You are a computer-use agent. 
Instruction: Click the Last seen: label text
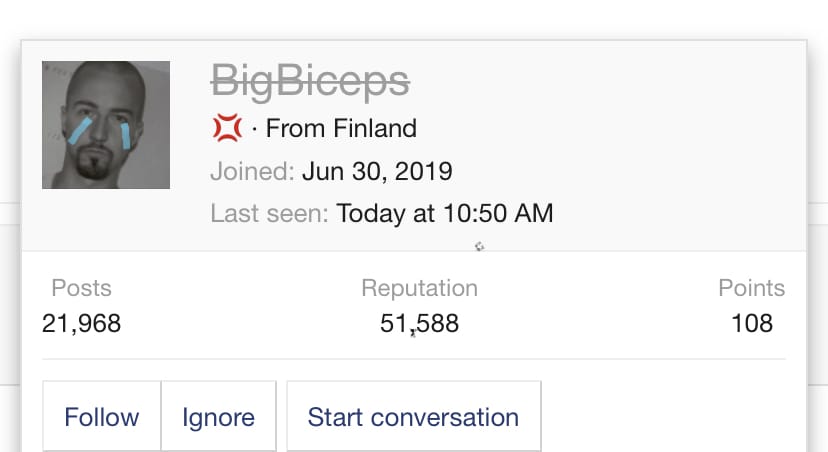269,213
